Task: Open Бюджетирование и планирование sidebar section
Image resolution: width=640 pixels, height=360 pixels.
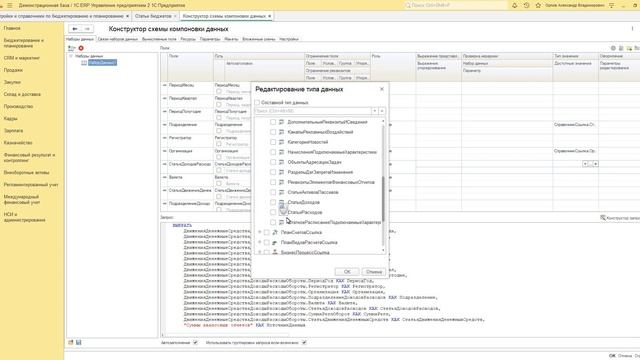Action: [x=24, y=43]
